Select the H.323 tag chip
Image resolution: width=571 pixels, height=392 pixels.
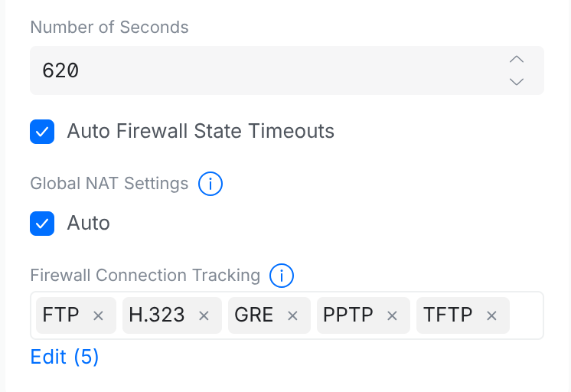coord(157,315)
